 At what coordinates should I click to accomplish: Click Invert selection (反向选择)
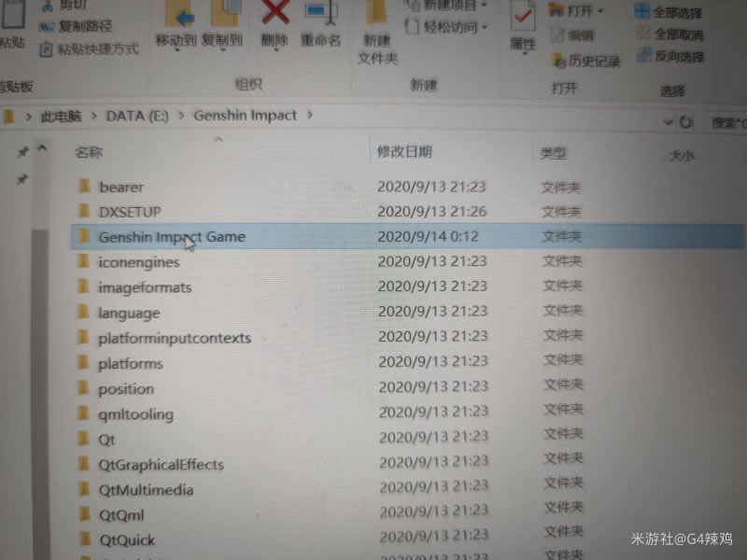(669, 57)
